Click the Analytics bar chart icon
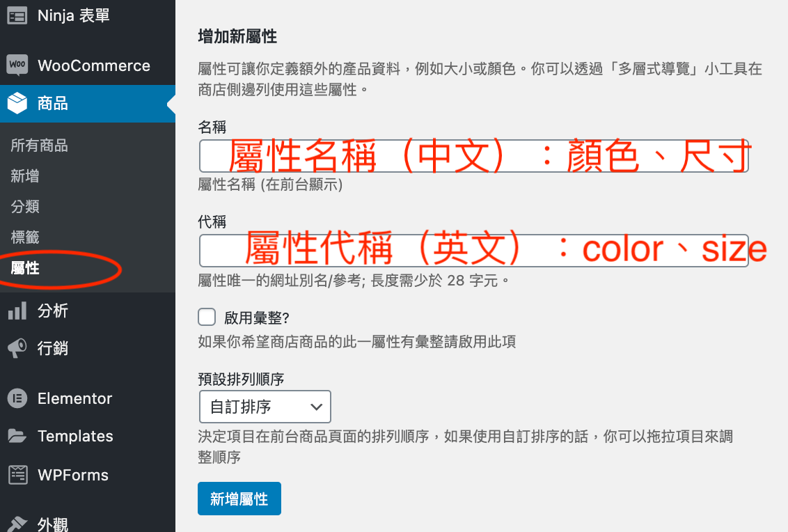Screen dimensions: 788x532 click(17, 311)
